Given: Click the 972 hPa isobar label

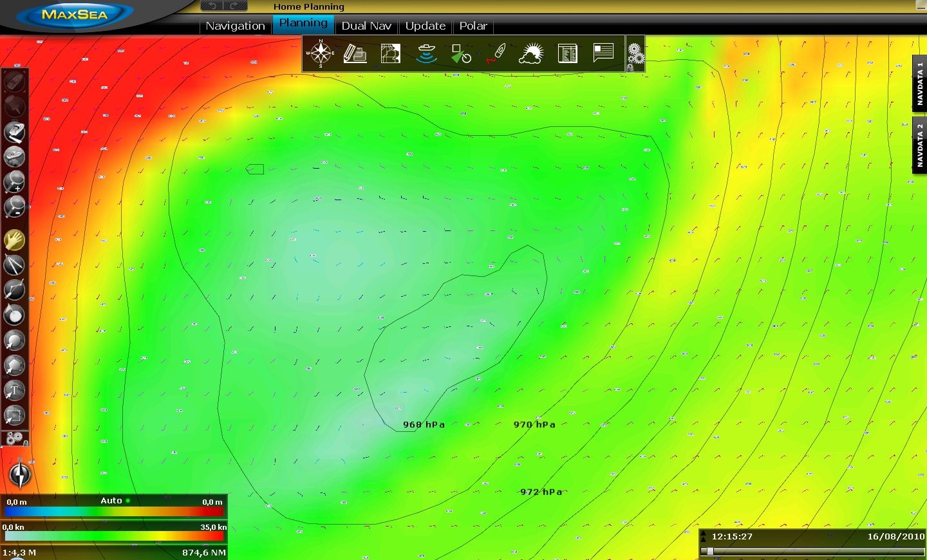Looking at the screenshot, I should [541, 492].
